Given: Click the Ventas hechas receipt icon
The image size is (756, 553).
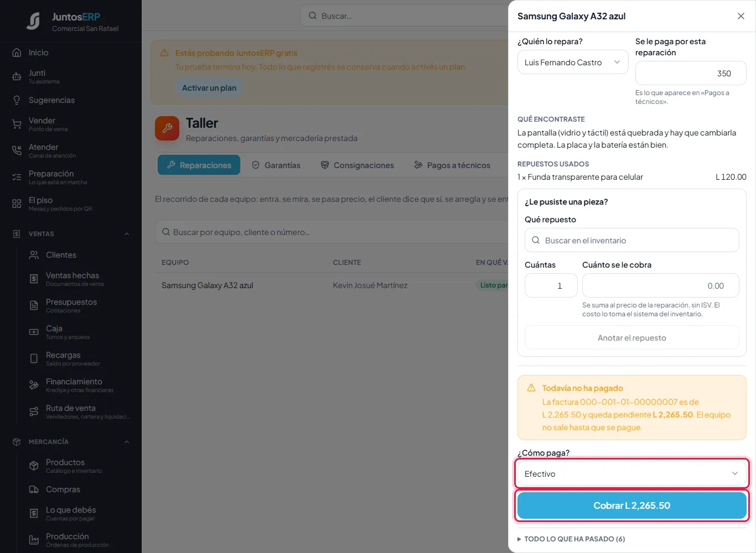Looking at the screenshot, I should coord(34,279).
